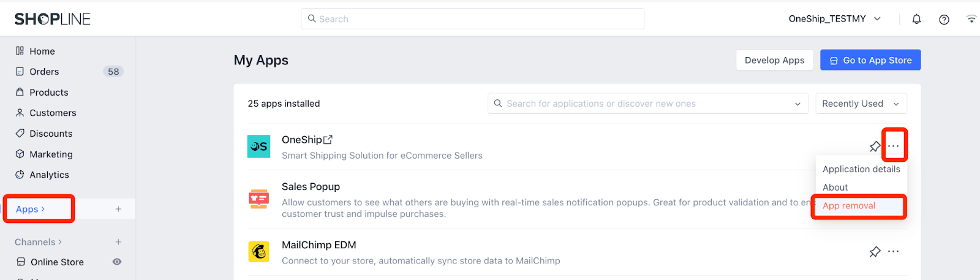980x280 pixels.
Task: Click the MailChimp EDM app logo
Action: click(x=258, y=251)
